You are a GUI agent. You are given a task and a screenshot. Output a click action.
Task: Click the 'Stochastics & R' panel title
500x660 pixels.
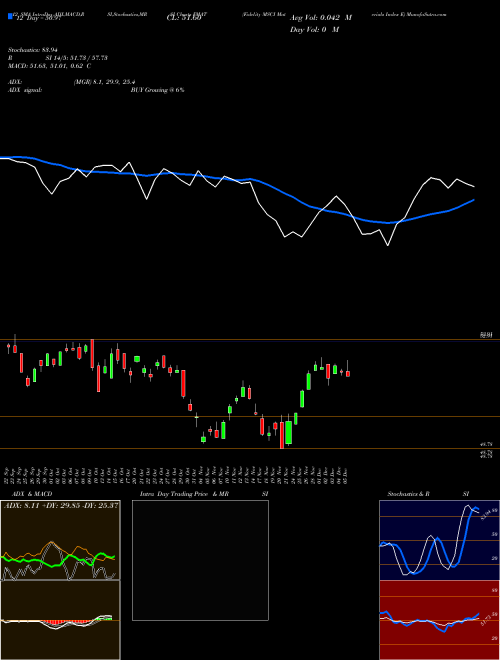tap(409, 494)
